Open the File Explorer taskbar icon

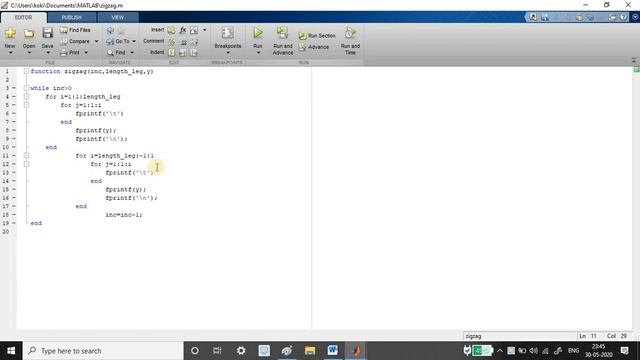pyautogui.click(x=310, y=351)
